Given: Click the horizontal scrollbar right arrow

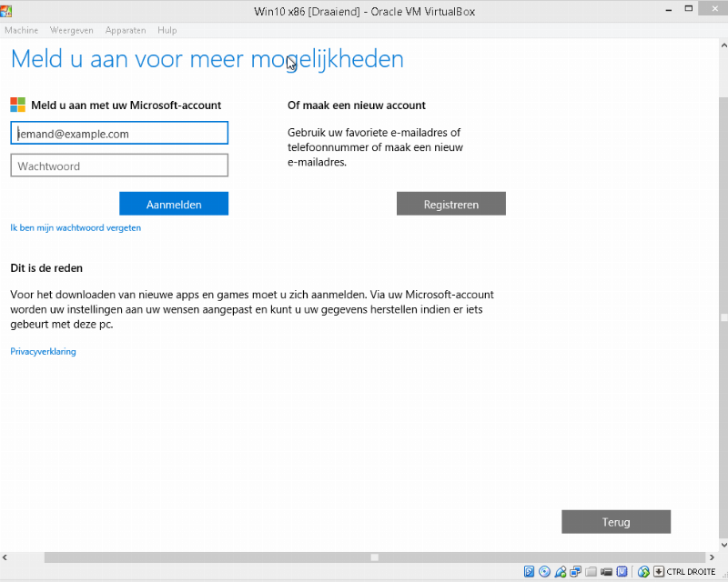Looking at the screenshot, I should [712, 557].
